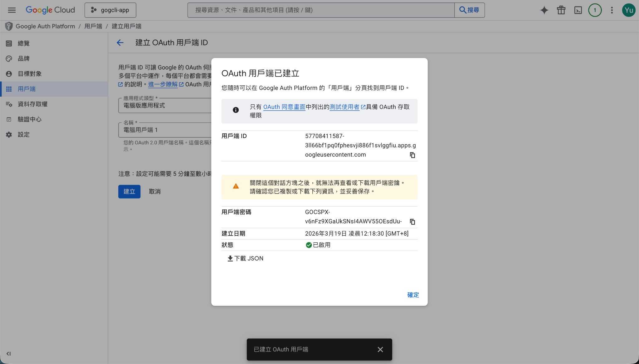The width and height of the screenshot is (639, 364).
Task: Dismiss the 已建立 OAuth 用戶端 toast
Action: 380,350
